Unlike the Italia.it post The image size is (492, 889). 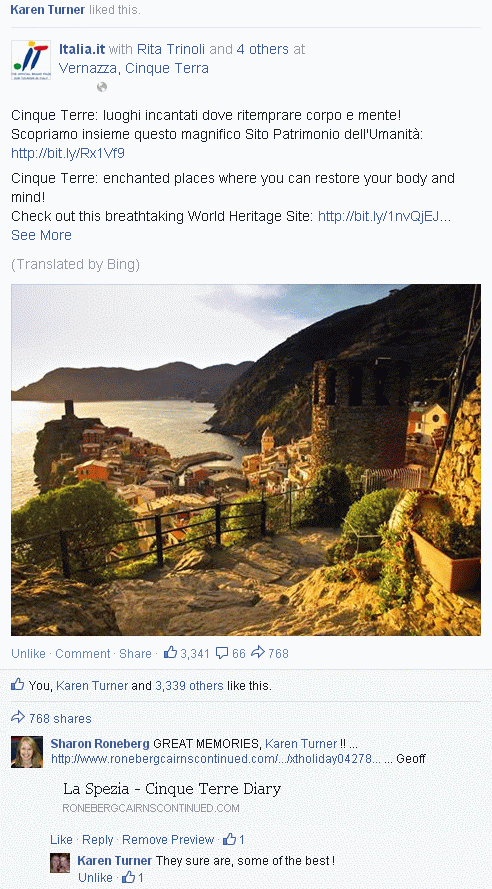pos(28,654)
